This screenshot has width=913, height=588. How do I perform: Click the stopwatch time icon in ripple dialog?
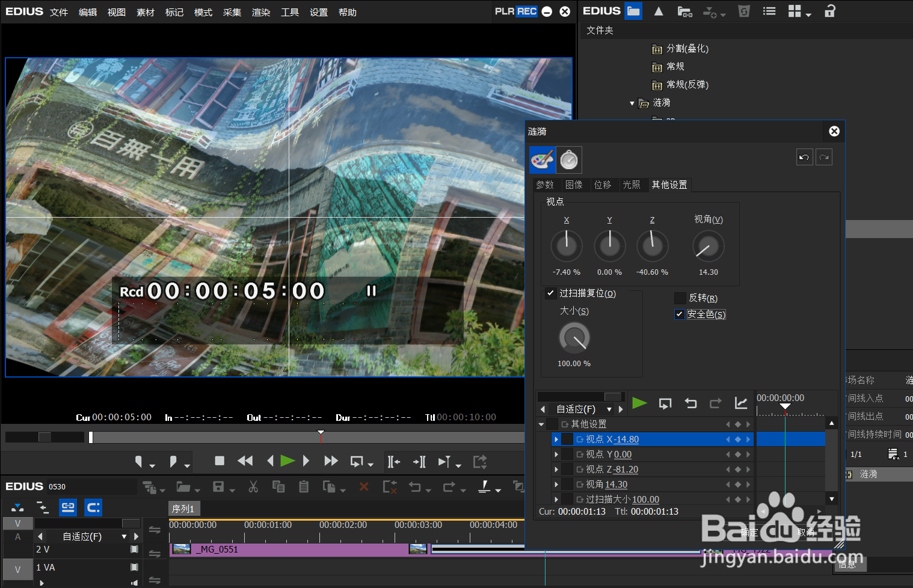coord(569,160)
